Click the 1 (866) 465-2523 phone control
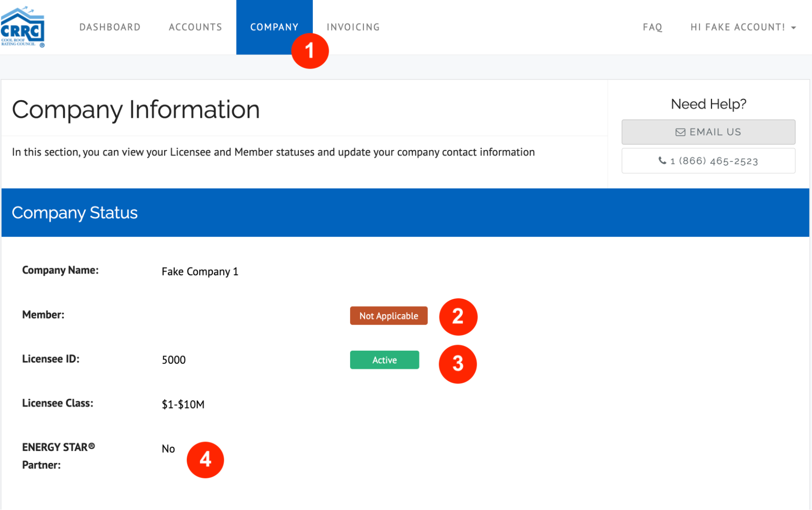Screen dimensions: 812x510 click(708, 160)
